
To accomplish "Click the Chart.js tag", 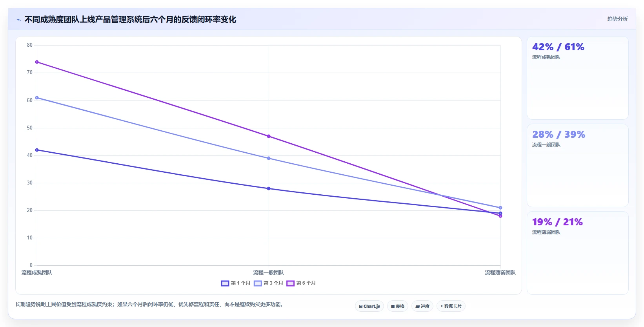I will (x=369, y=306).
